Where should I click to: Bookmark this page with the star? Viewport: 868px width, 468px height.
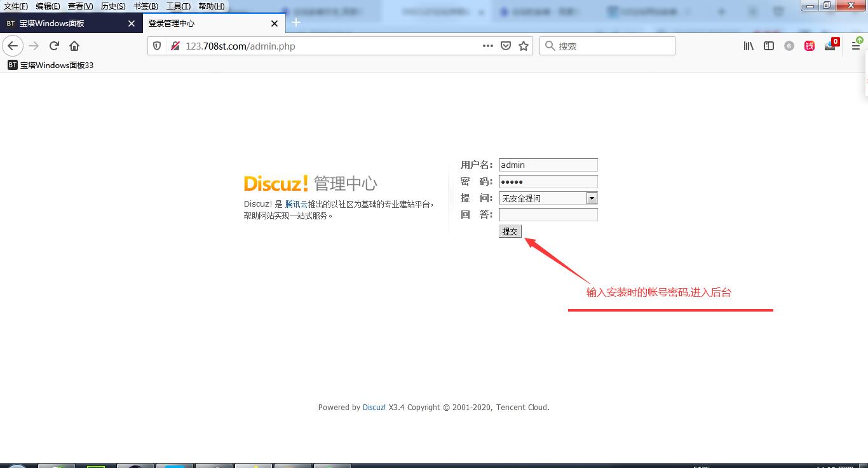524,46
